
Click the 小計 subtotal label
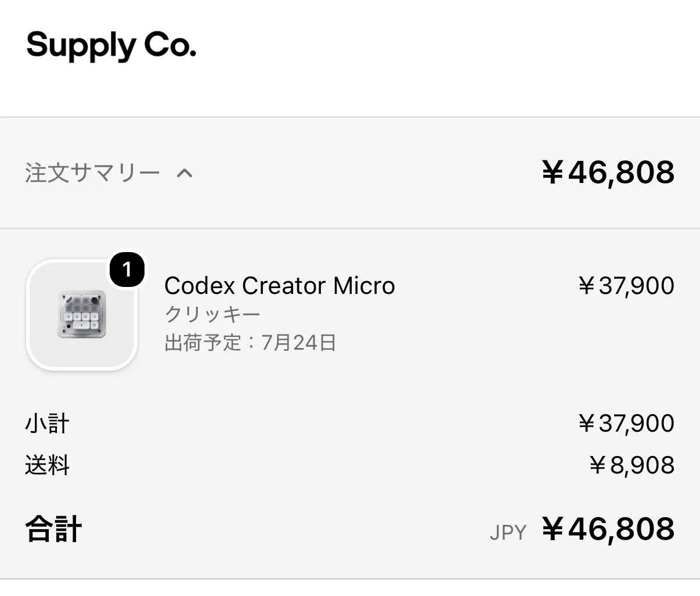pos(47,423)
